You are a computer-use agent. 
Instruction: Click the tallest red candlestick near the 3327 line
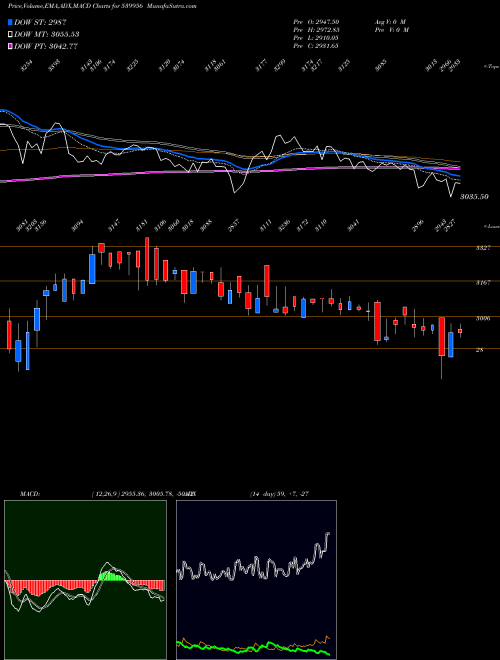(x=147, y=259)
